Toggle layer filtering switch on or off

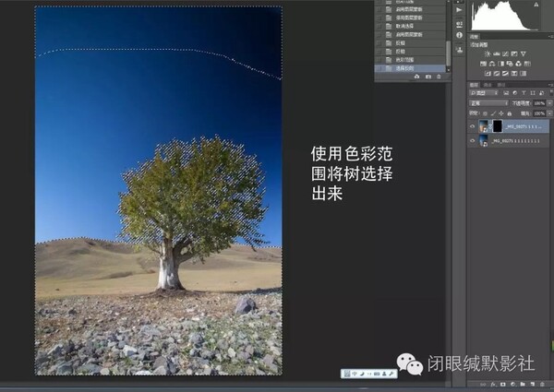[551, 93]
